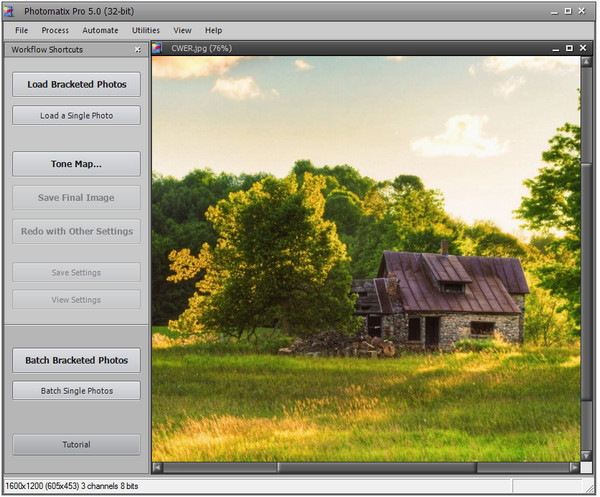Start Tone Map processing
Viewport: 600px width, 497px height.
coord(76,164)
